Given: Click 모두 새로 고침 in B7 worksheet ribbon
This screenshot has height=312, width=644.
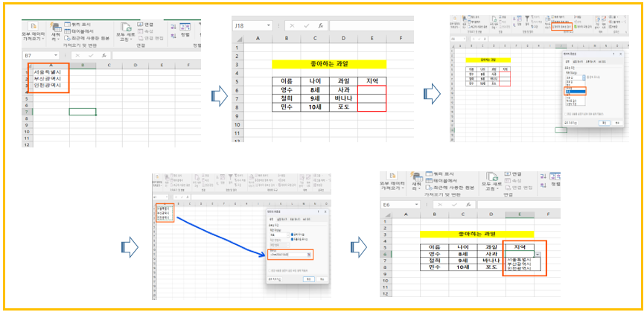Looking at the screenshot, I should click(x=125, y=32).
